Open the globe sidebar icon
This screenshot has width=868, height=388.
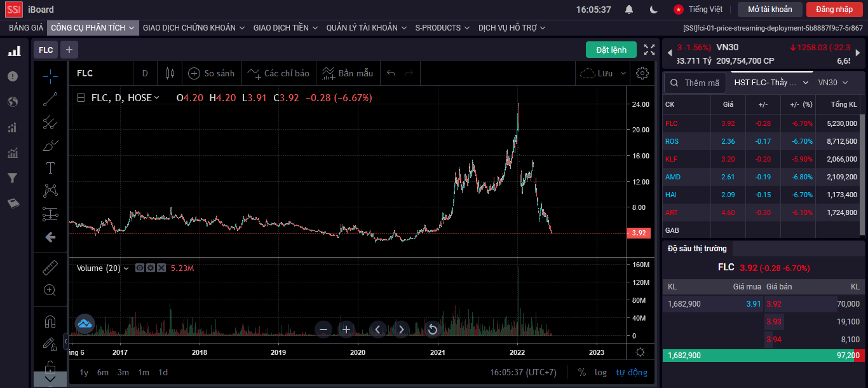point(13,102)
